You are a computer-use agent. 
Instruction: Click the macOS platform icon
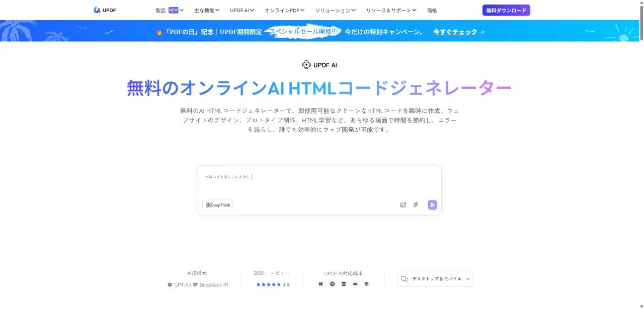pos(332,284)
